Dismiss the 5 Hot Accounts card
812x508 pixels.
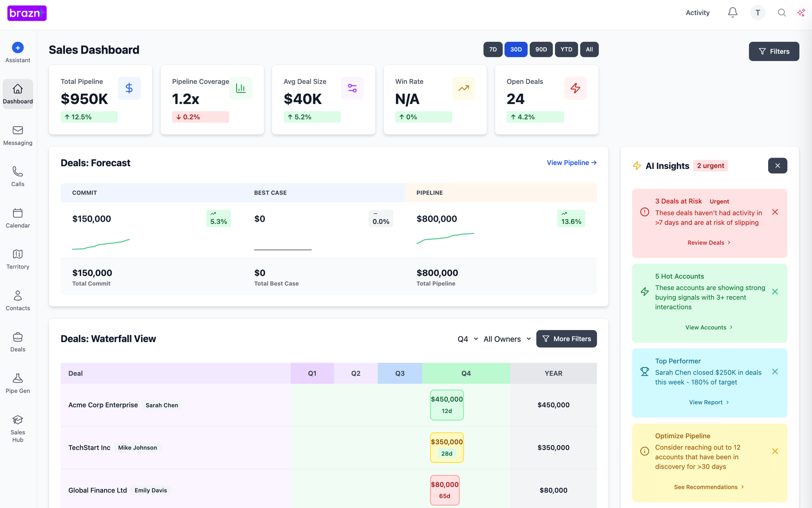(775, 292)
